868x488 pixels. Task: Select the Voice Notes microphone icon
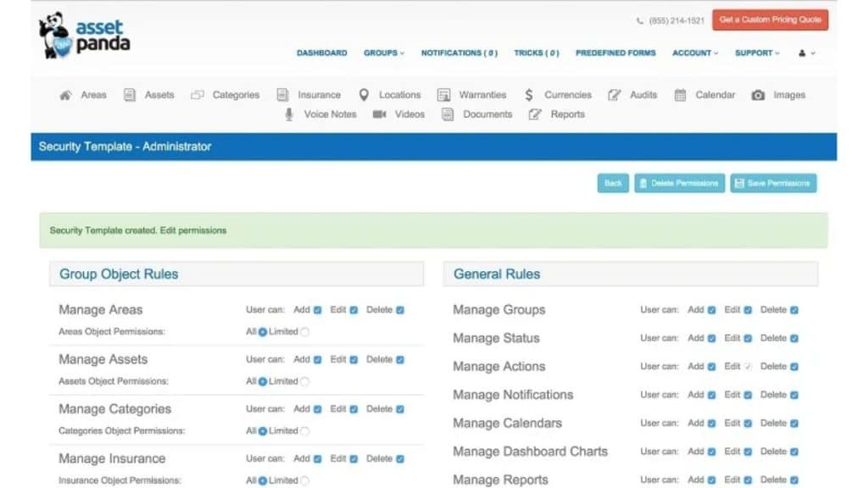click(x=289, y=114)
